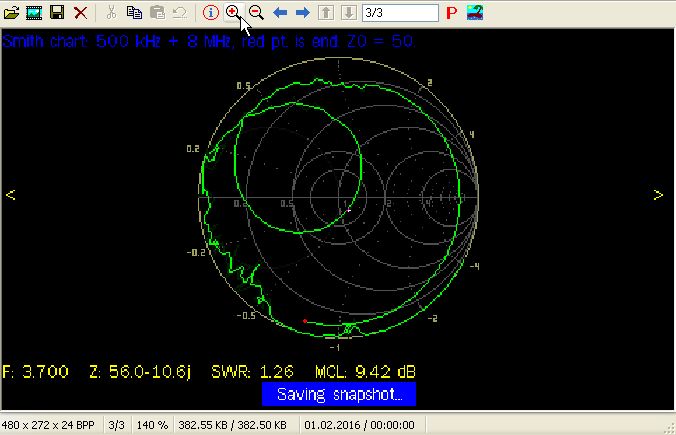Click the grey up arrow toolbar button
The width and height of the screenshot is (676, 435).
point(327,13)
